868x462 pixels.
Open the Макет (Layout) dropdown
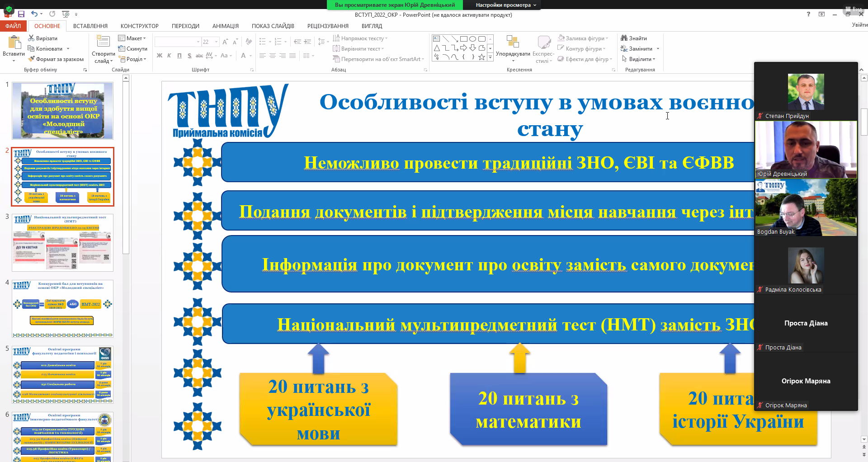133,38
